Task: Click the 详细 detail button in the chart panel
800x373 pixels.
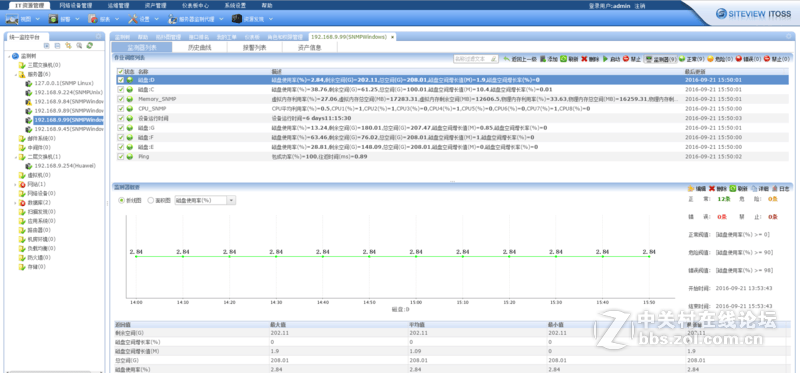Action: coord(759,188)
